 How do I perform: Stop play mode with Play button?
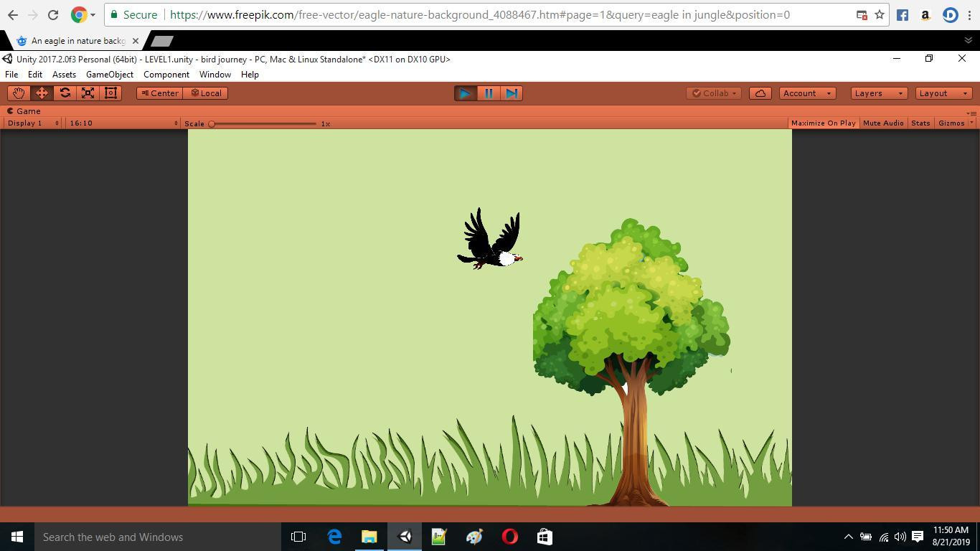pos(465,93)
